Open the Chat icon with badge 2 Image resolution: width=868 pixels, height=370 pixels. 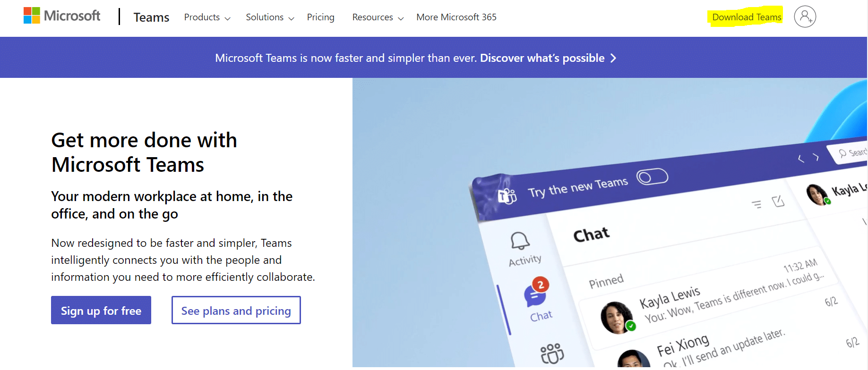536,293
